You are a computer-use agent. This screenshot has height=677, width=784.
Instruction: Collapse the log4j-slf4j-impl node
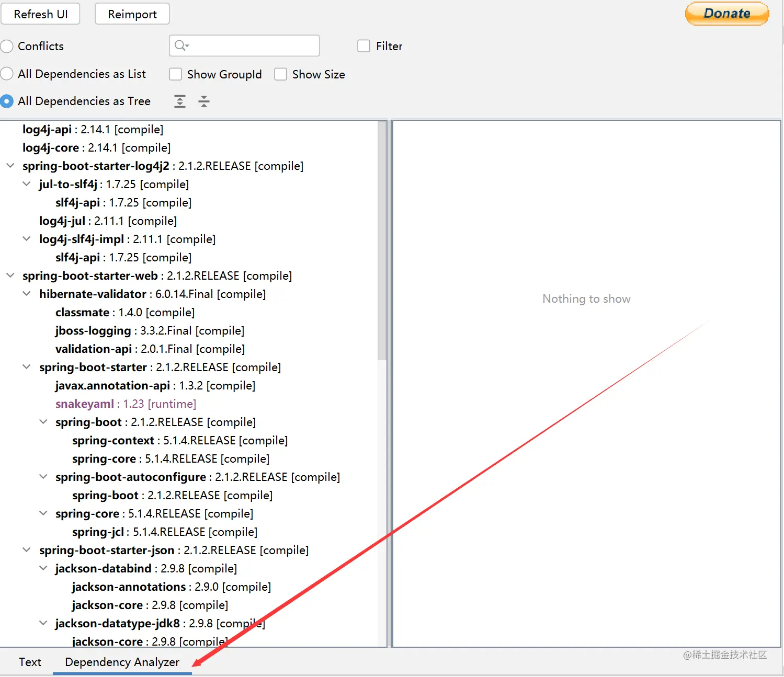tap(27, 239)
